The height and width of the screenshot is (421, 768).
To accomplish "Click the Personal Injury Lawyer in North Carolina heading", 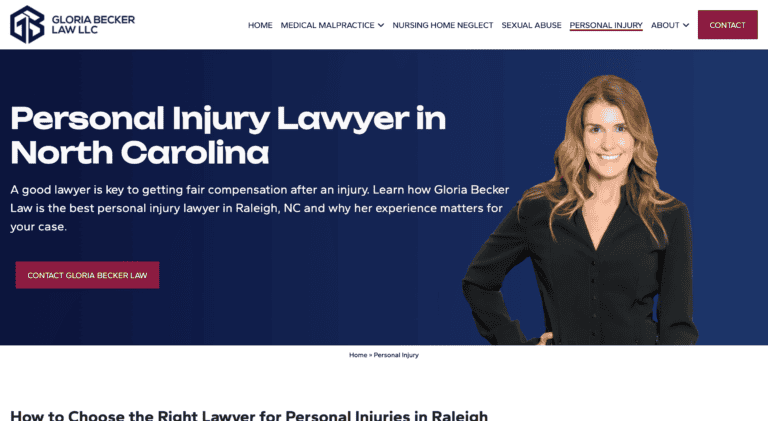I will point(228,135).
